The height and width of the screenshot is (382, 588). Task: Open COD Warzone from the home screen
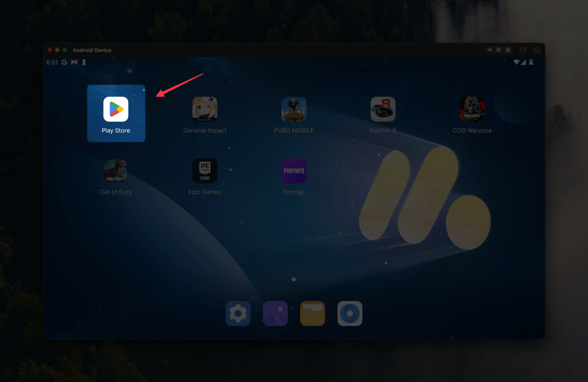(472, 109)
